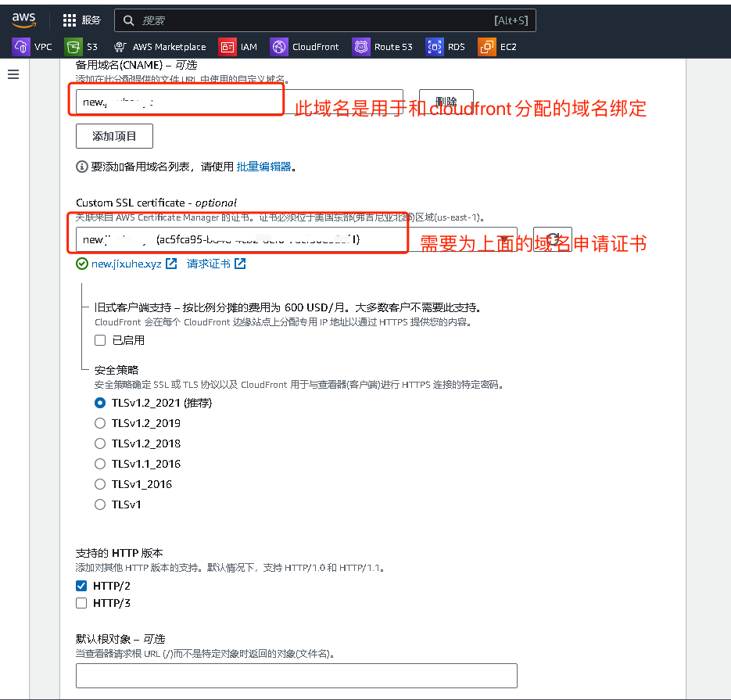Select TLSv1.1_2016 security policy
Screen dimensions: 731x700
click(x=100, y=464)
